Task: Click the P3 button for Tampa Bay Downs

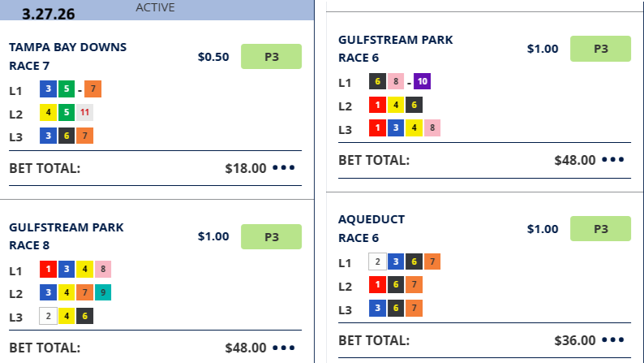Action: 271,56
